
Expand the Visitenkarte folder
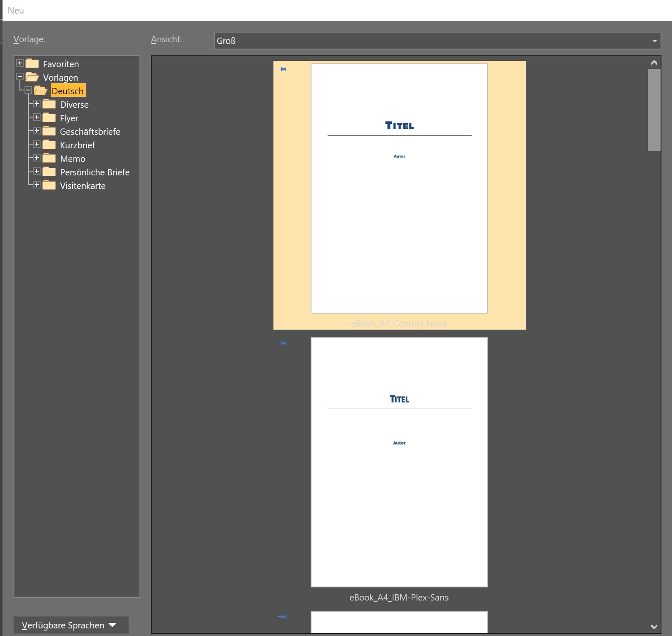tap(37, 185)
